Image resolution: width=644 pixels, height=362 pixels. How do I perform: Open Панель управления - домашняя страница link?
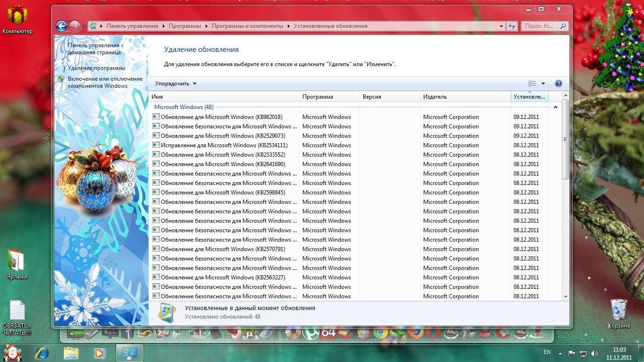pos(95,49)
